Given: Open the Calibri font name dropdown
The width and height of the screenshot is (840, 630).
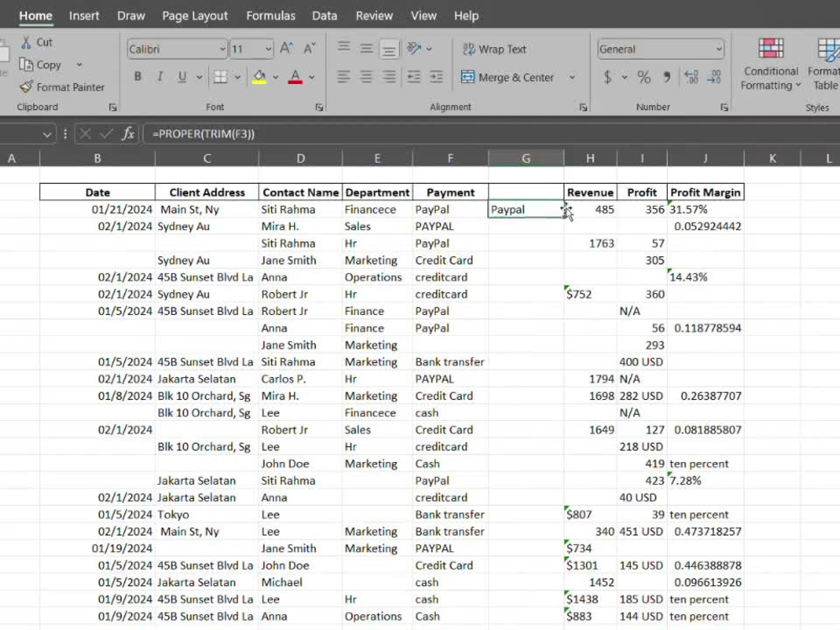Looking at the screenshot, I should [x=223, y=50].
